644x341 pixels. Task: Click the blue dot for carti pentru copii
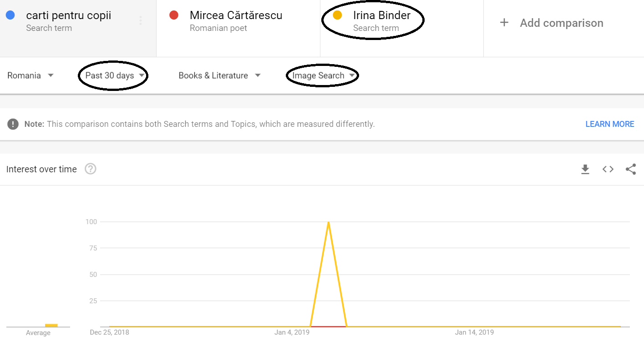10,15
